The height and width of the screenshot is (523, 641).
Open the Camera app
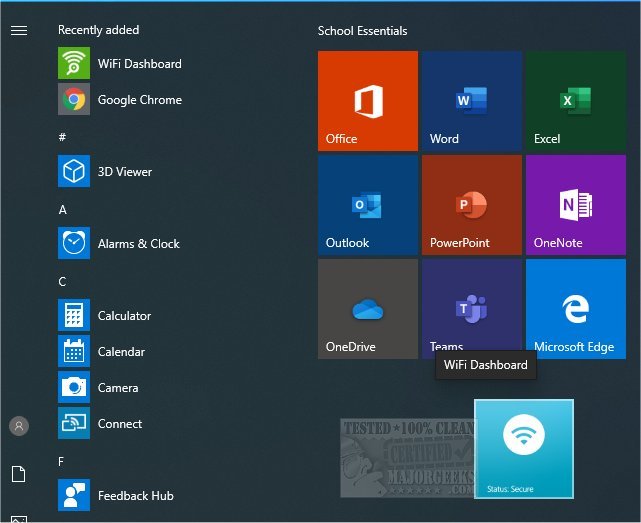[99, 387]
